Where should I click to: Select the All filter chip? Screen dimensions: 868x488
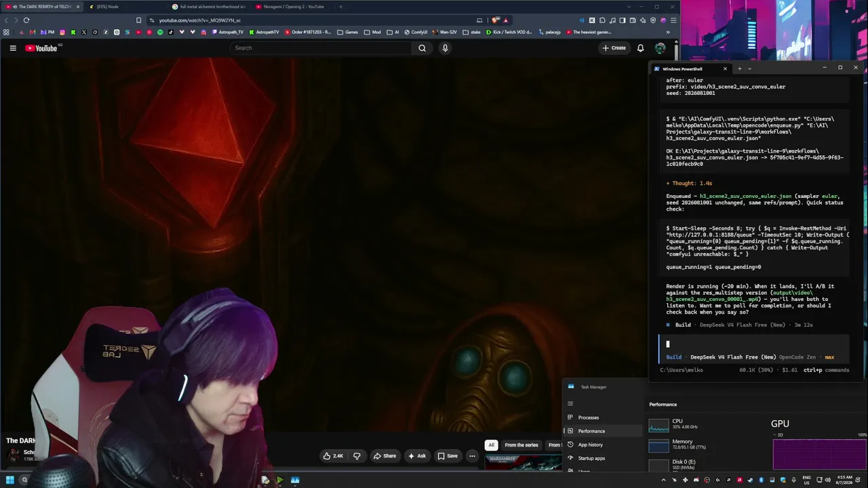(491, 445)
